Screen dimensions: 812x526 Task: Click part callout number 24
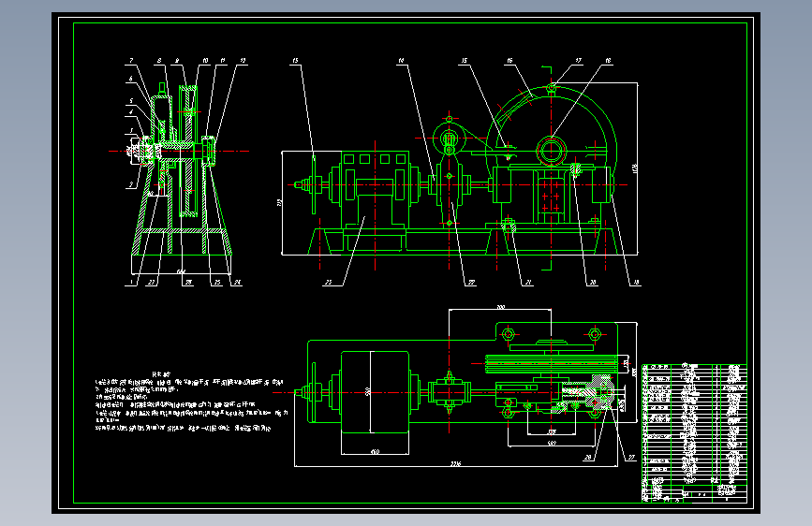[x=237, y=282]
